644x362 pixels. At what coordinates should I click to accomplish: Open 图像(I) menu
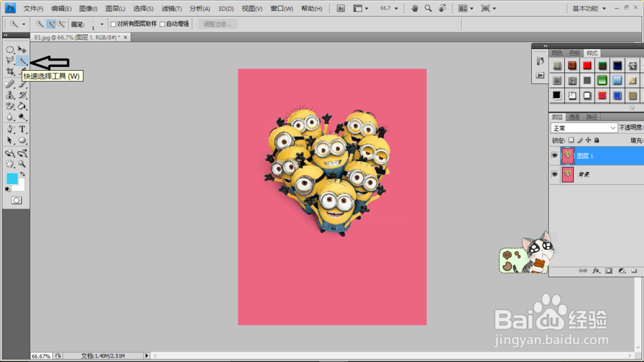[88, 8]
